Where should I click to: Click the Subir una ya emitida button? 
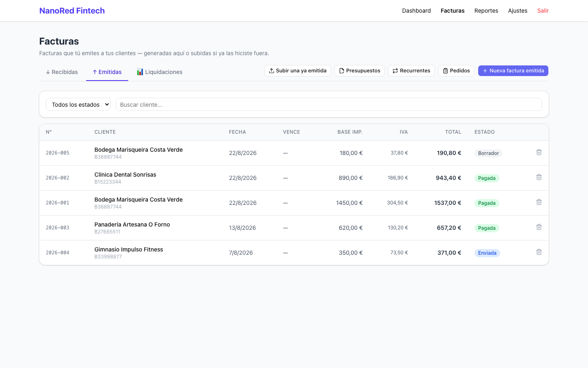[x=298, y=71]
